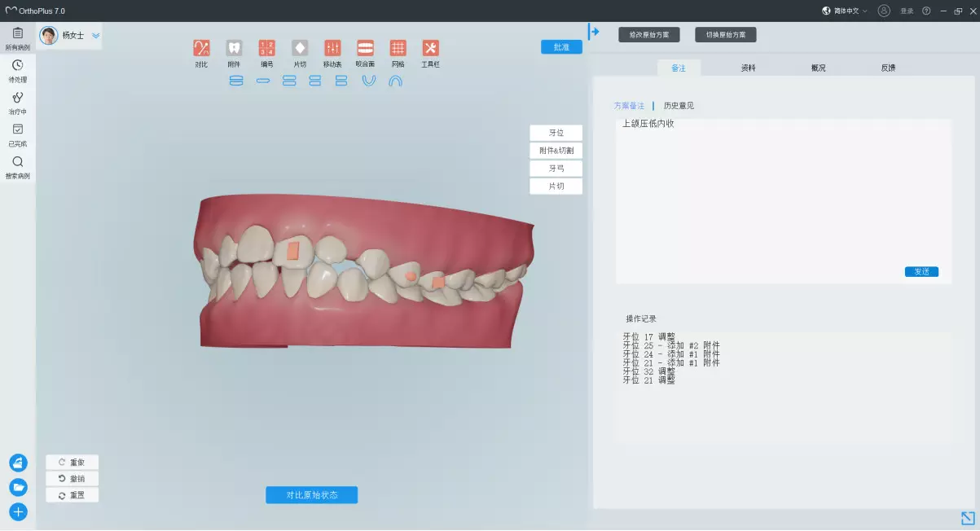Screen dimensions: 980x531
Task: Collapse the right panel with arrow
Action: click(x=594, y=32)
